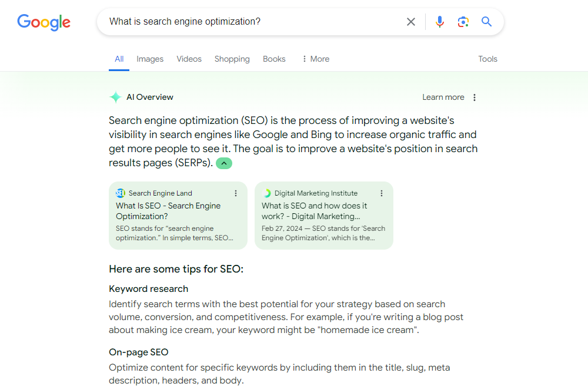Open Search Engine Land card options
This screenshot has height=390, width=588.
click(x=236, y=193)
